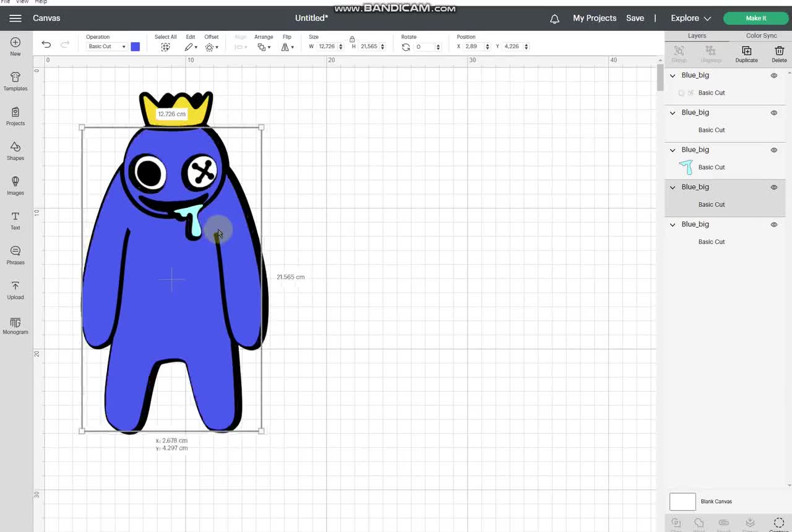
Task: Hide the Blue_big layer with cyan drool thumbnail
Action: (x=774, y=150)
